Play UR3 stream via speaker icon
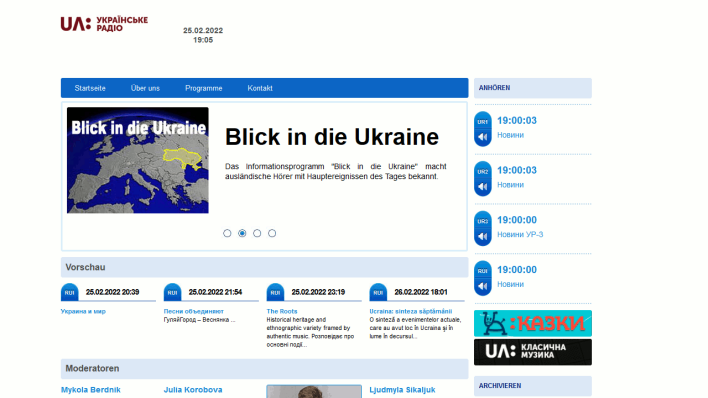Viewport: 708px width, 398px height. click(483, 237)
